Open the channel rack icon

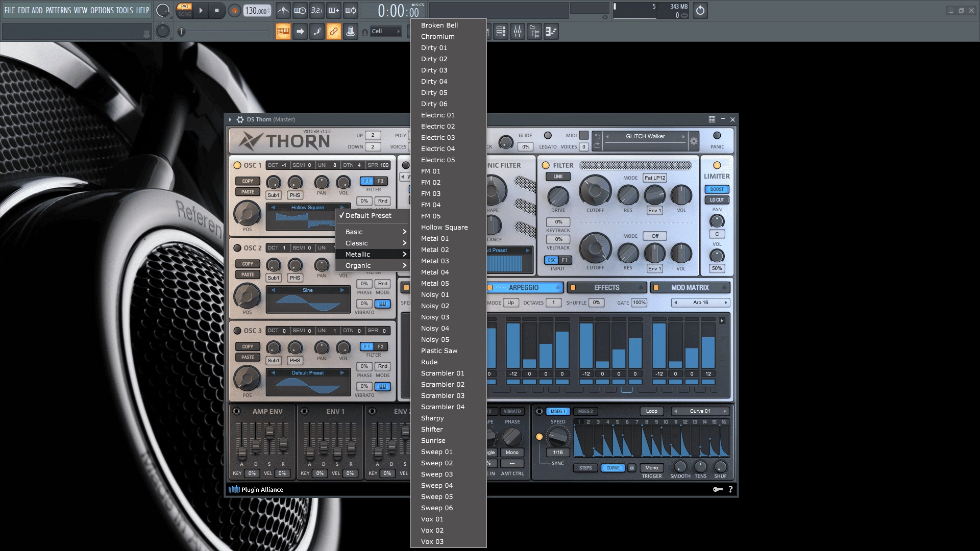tap(501, 32)
